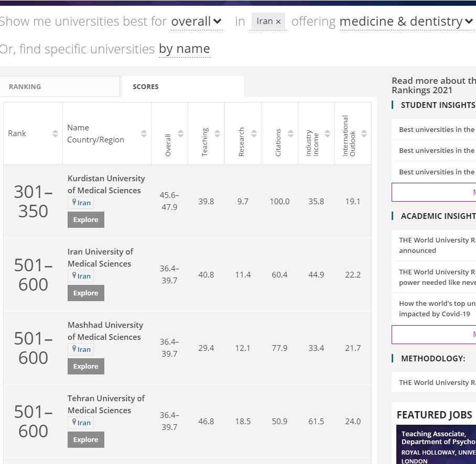Select Kurdistan overall score 45.6–47.9
The height and width of the screenshot is (464, 476).
(169, 201)
